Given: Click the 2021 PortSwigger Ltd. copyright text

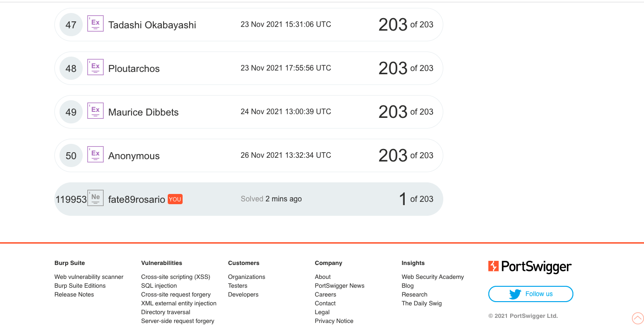Looking at the screenshot, I should click(523, 316).
